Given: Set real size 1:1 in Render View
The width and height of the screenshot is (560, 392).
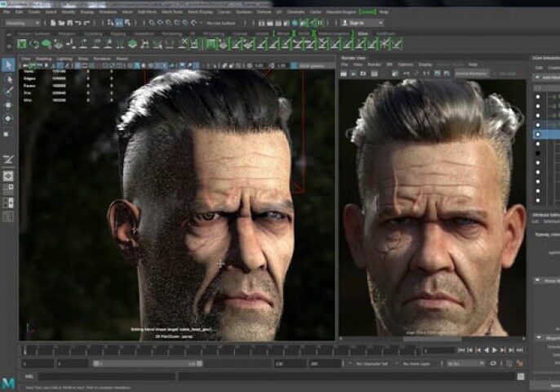Looking at the screenshot, I should tap(426, 73).
